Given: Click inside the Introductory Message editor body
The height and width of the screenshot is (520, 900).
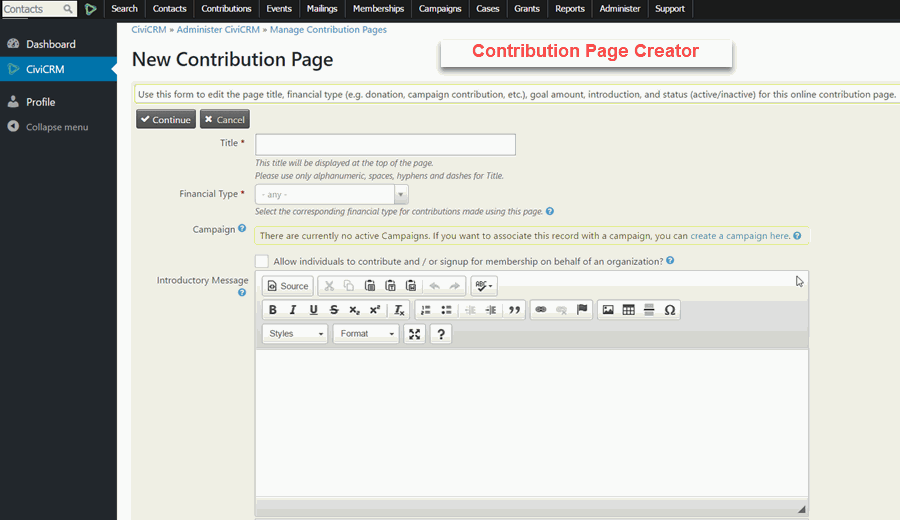Looking at the screenshot, I should point(532,422).
